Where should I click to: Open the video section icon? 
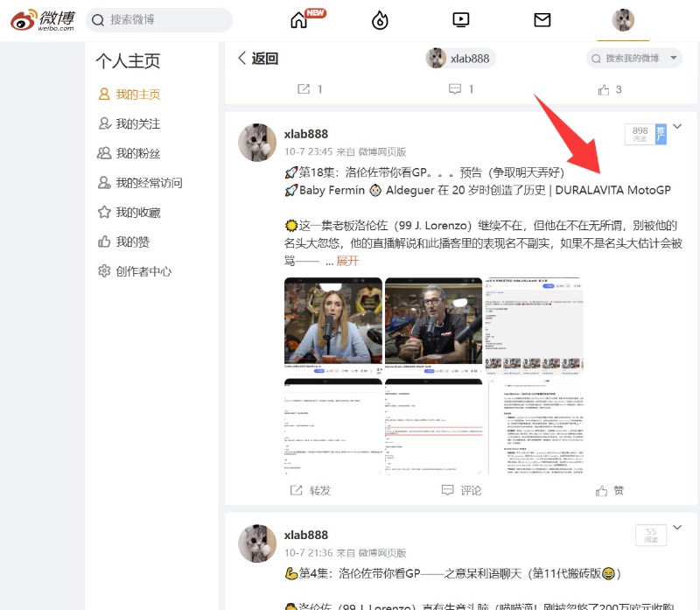(x=461, y=20)
